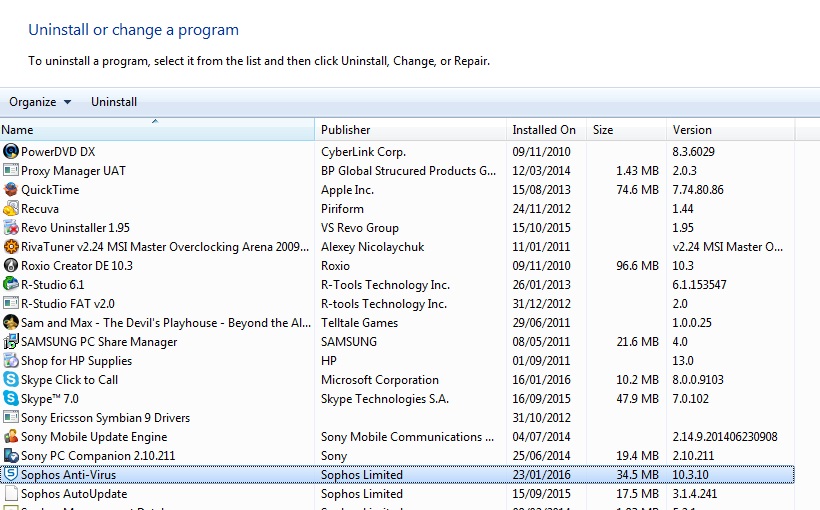Image resolution: width=820 pixels, height=510 pixels.
Task: Click Skype Technologies S.A. publisher cell
Action: (385, 399)
